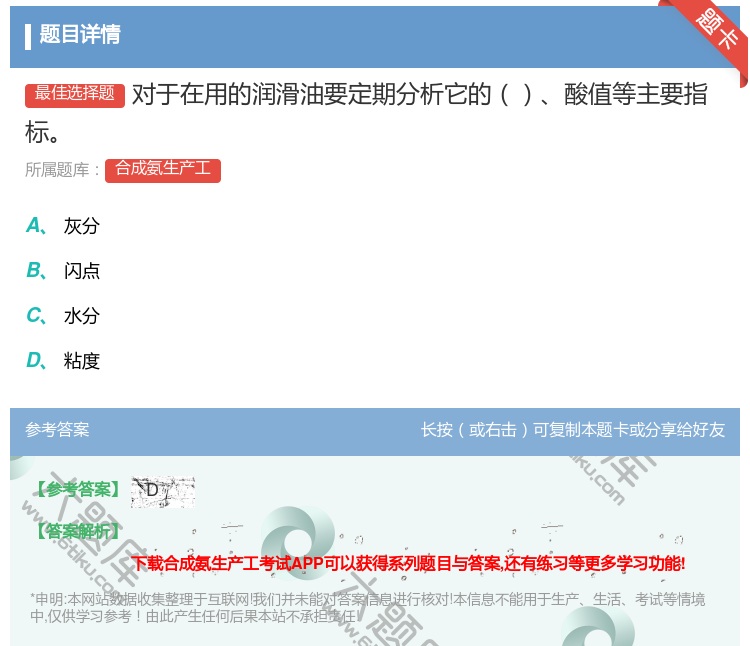Select option A 灰分
750x646 pixels.
click(63, 226)
